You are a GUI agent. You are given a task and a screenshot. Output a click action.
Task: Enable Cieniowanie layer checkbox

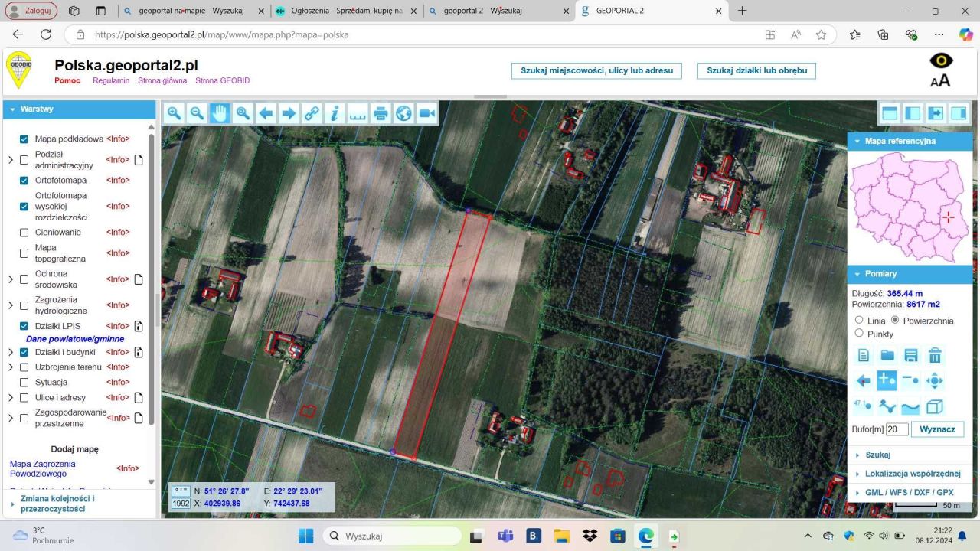tap(24, 233)
